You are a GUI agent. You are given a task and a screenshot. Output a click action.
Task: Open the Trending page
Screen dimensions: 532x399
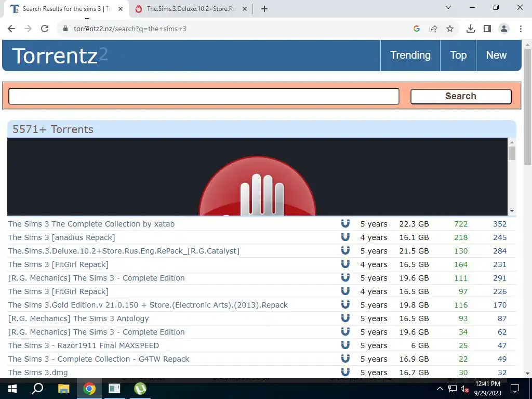[x=410, y=55]
